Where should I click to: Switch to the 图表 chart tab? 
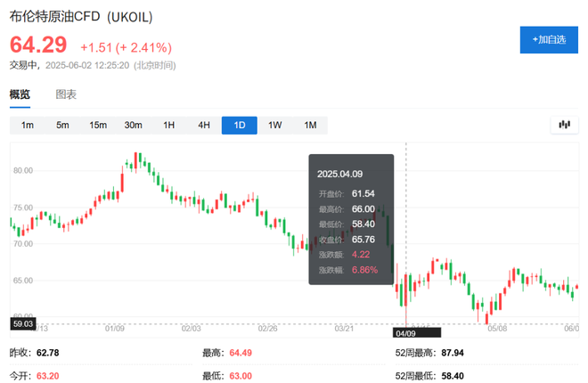[x=66, y=94]
